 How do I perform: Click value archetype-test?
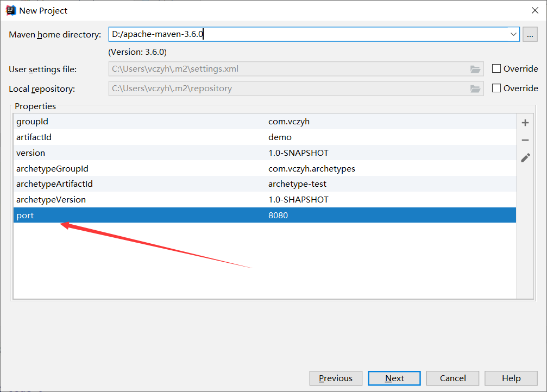(297, 184)
